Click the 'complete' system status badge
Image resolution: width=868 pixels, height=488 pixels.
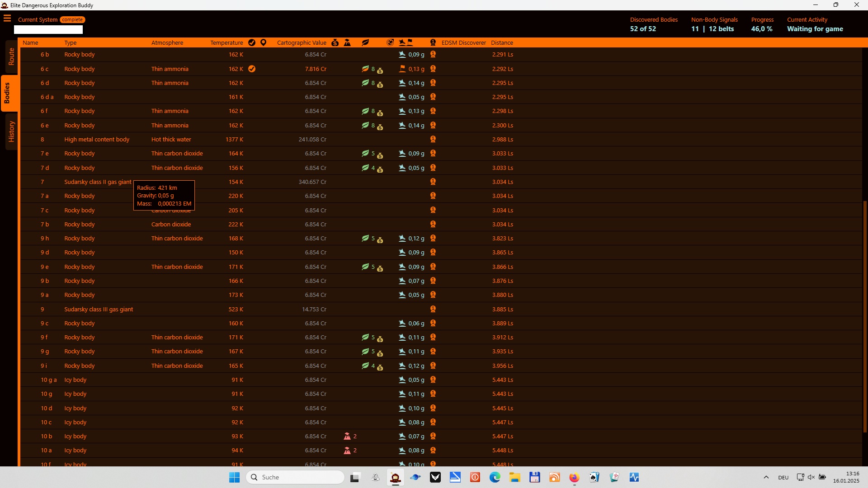(72, 19)
